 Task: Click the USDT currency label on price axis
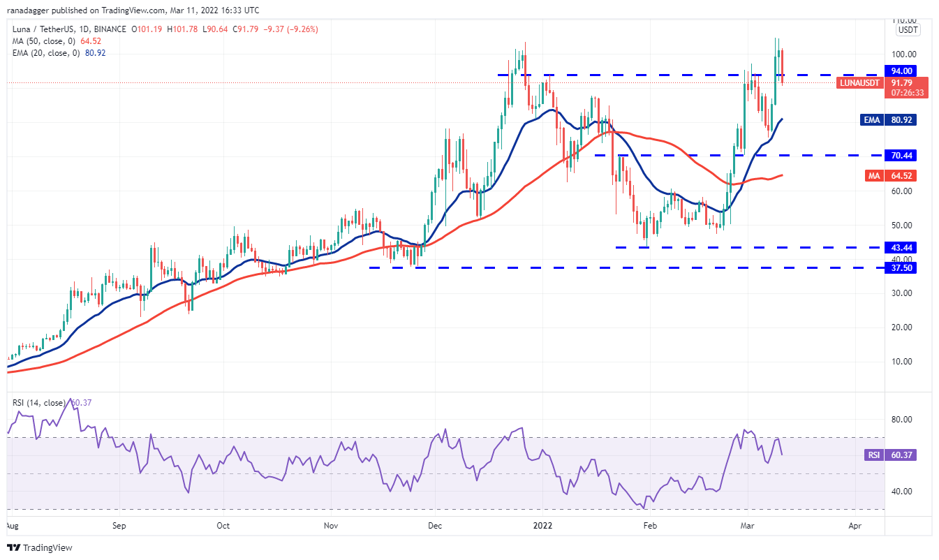click(x=908, y=30)
